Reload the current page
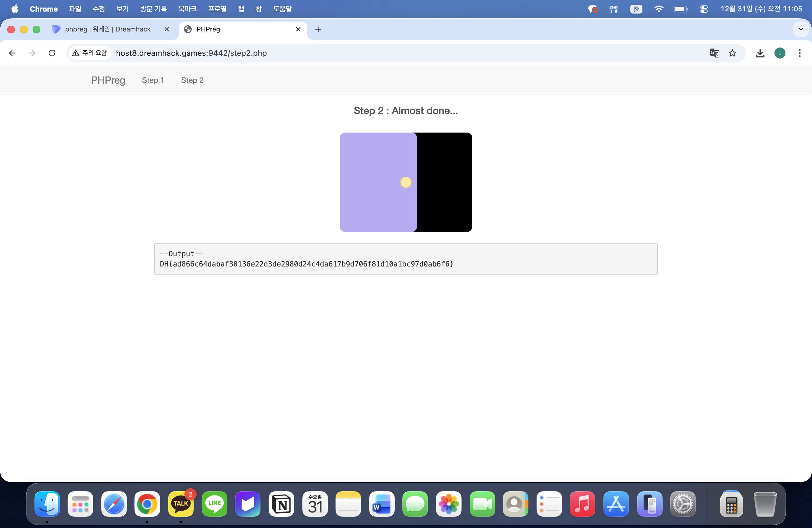 [x=52, y=53]
